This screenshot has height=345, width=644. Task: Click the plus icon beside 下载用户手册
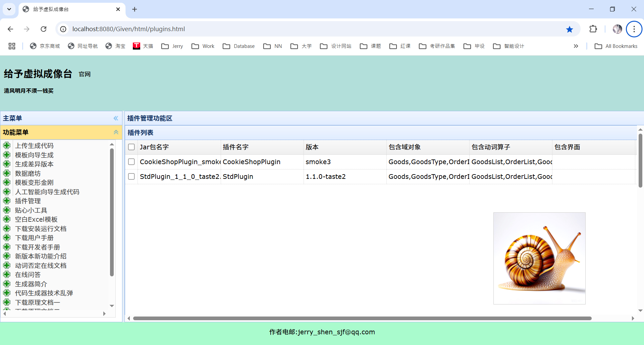pyautogui.click(x=7, y=238)
